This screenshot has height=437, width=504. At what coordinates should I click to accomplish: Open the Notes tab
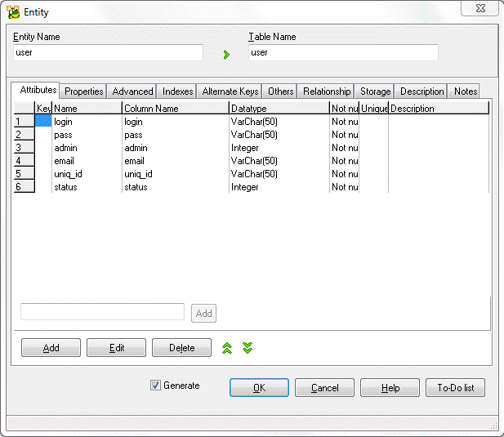[465, 91]
